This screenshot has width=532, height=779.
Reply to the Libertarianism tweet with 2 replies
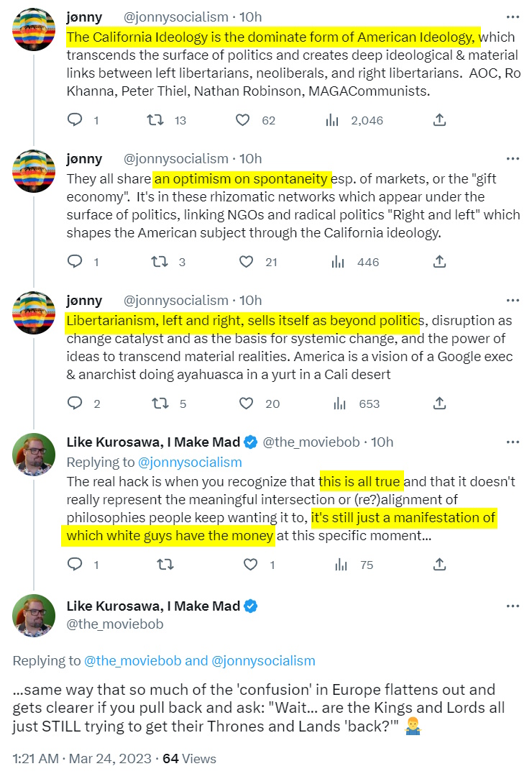(75, 404)
